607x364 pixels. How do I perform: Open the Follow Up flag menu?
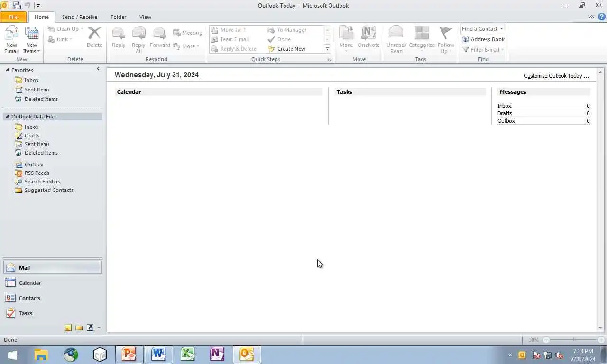tap(446, 40)
